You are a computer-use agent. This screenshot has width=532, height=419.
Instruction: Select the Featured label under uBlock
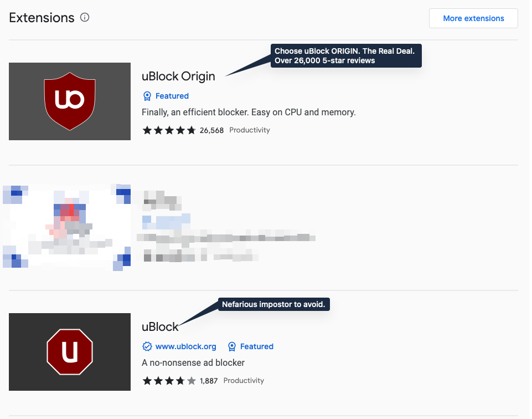257,346
